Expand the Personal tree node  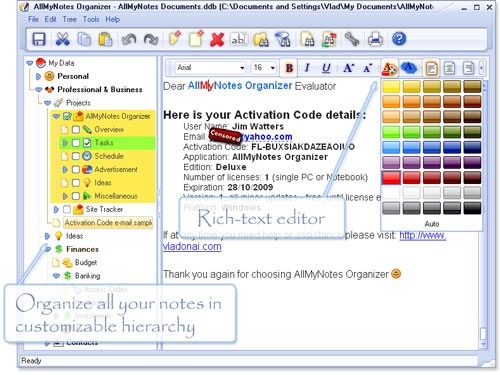[38, 76]
